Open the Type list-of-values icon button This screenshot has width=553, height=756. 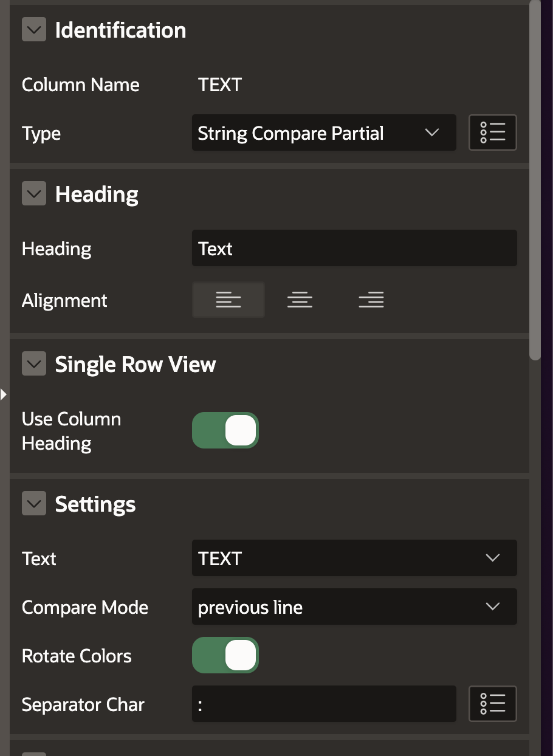492,132
